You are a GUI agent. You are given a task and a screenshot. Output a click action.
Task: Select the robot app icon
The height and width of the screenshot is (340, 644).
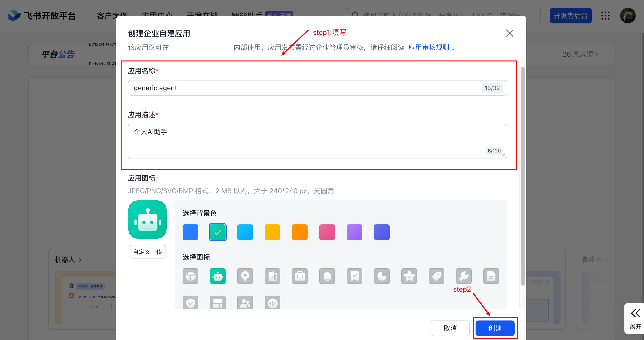coord(218,276)
